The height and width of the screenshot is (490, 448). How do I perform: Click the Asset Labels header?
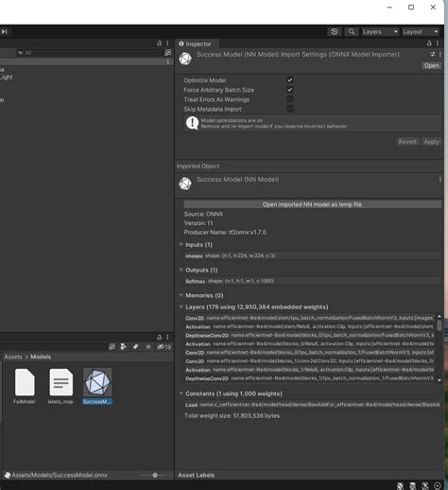point(197,475)
